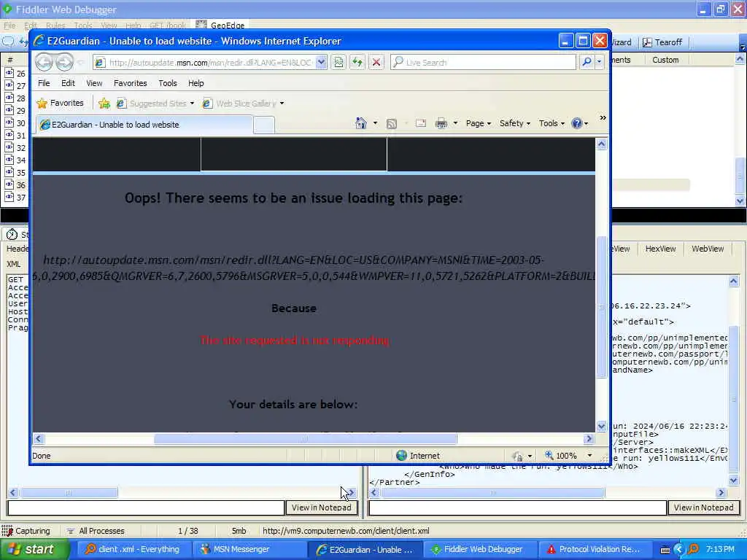The image size is (747, 560).
Task: Click the Windows start button
Action: 34,550
